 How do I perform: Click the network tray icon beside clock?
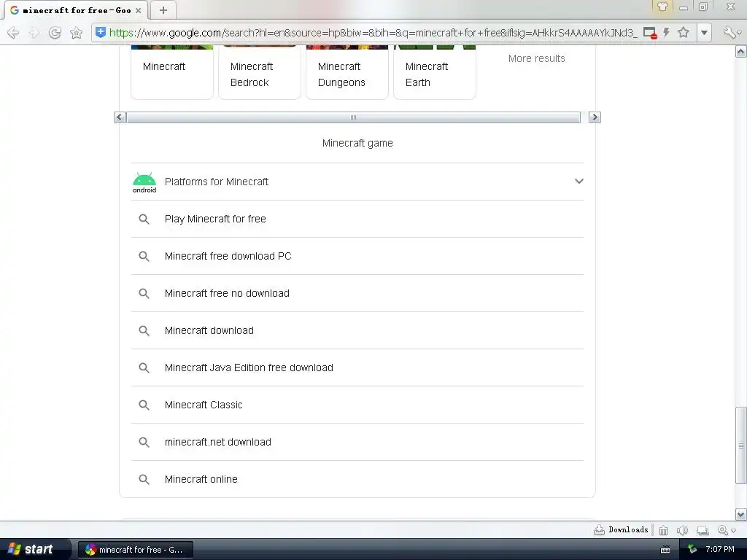[x=692, y=549]
